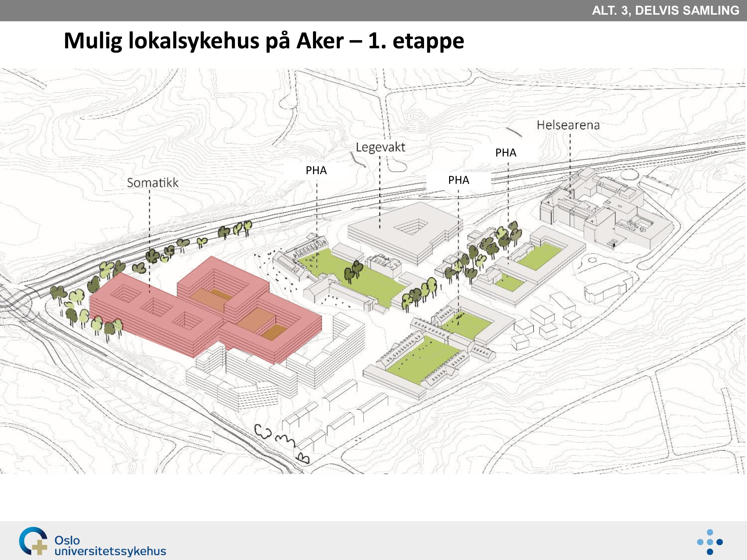
Task: Click the slide title Mulig lokalsykehus på Aker
Action: [264, 41]
